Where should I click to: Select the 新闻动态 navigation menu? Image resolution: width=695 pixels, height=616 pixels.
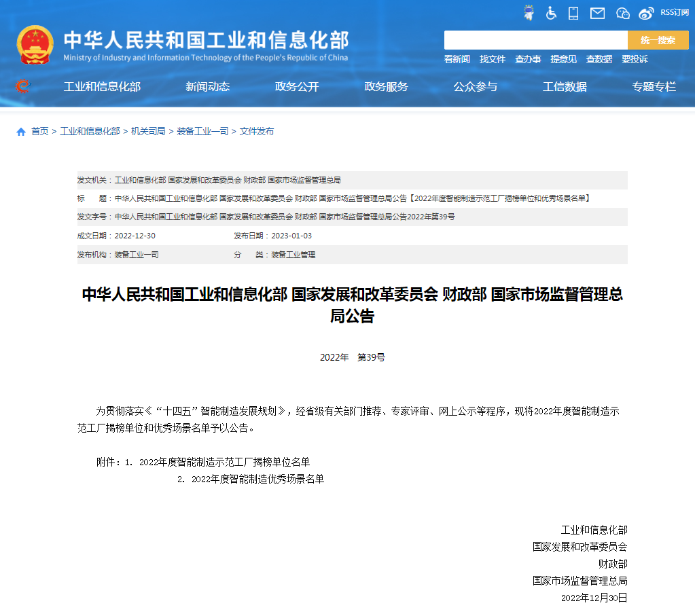coord(207,87)
